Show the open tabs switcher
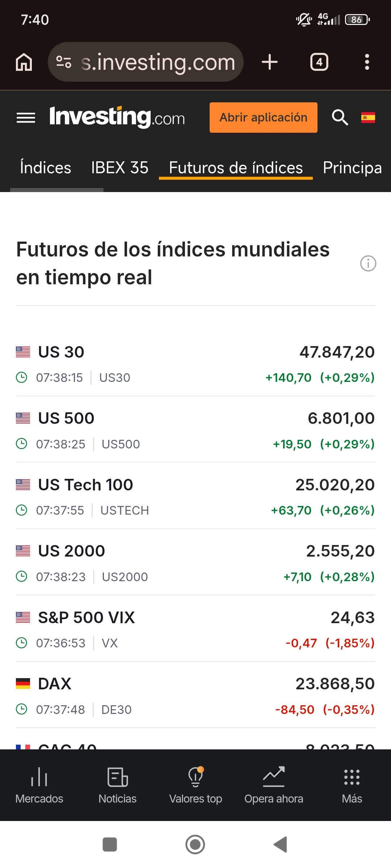Screen dimensions: 391x868 pyautogui.click(x=319, y=62)
